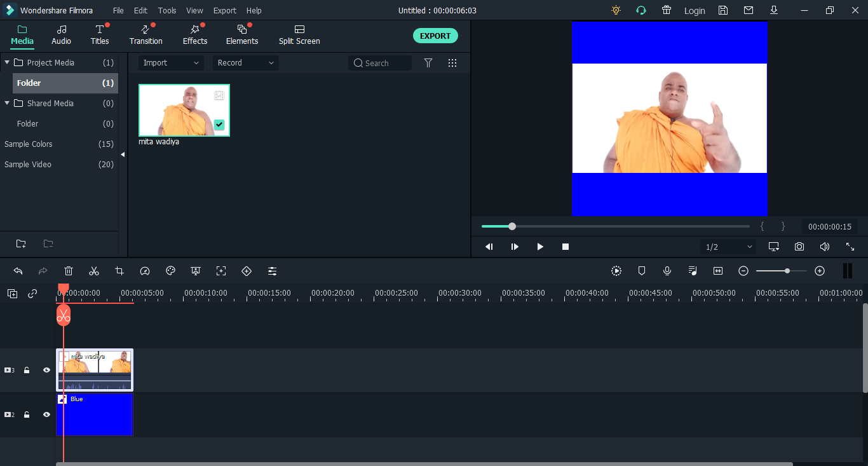Start Voiceover recording with microphone icon
868x466 pixels.
tap(667, 271)
